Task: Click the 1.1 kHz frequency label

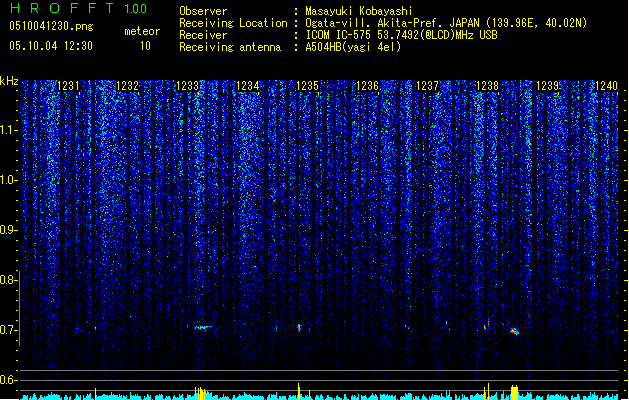Action: 9,130
